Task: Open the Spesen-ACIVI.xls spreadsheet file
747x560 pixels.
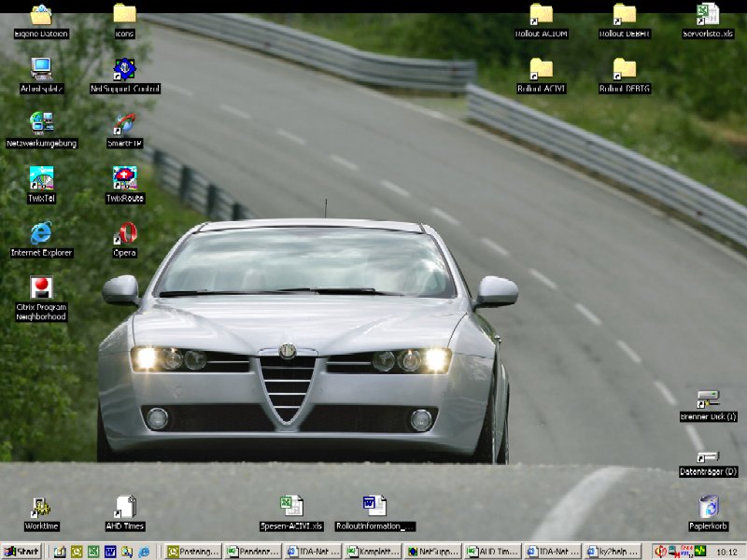Action: coord(291,507)
